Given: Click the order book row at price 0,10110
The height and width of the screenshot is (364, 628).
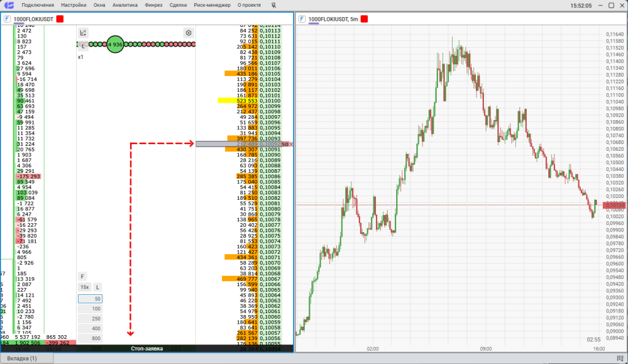Looking at the screenshot, I should (x=239, y=47).
